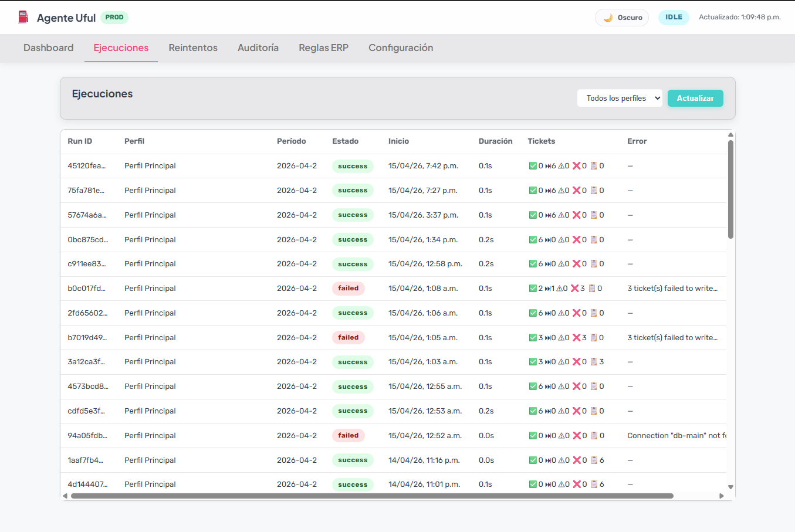The image size is (795, 532).
Task: Click green checkmark icon in 45120fea row
Action: click(x=533, y=166)
